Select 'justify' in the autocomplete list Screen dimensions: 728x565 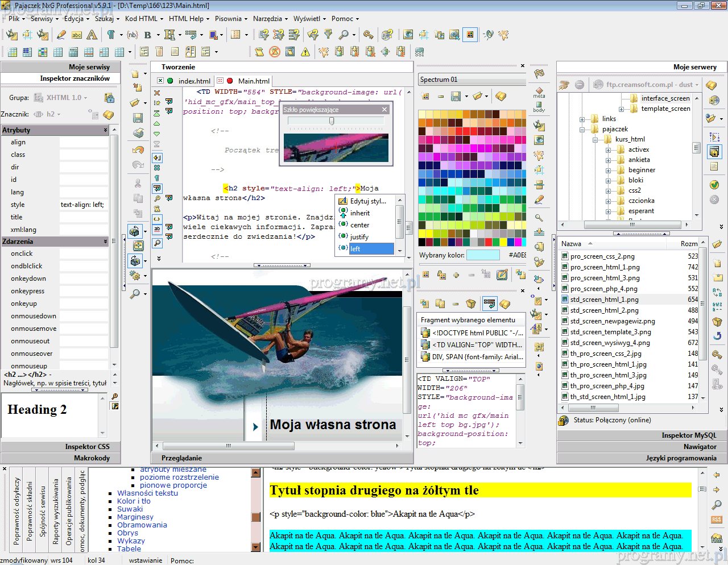(x=359, y=237)
